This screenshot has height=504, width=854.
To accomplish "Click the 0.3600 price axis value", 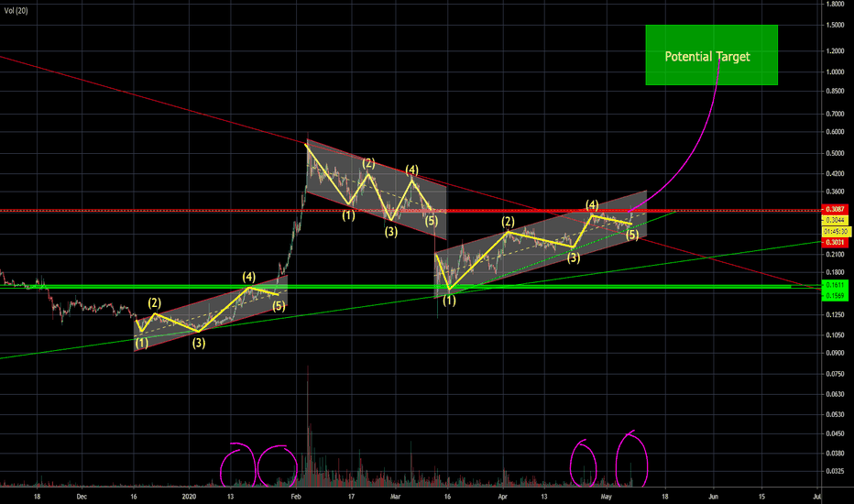I will (835, 192).
